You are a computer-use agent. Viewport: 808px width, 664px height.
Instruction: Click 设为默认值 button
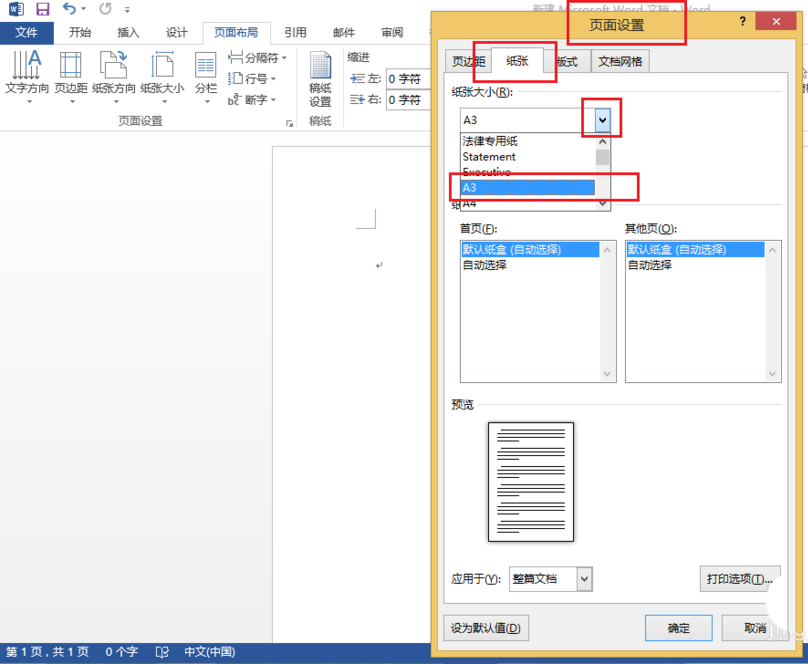pyautogui.click(x=486, y=628)
